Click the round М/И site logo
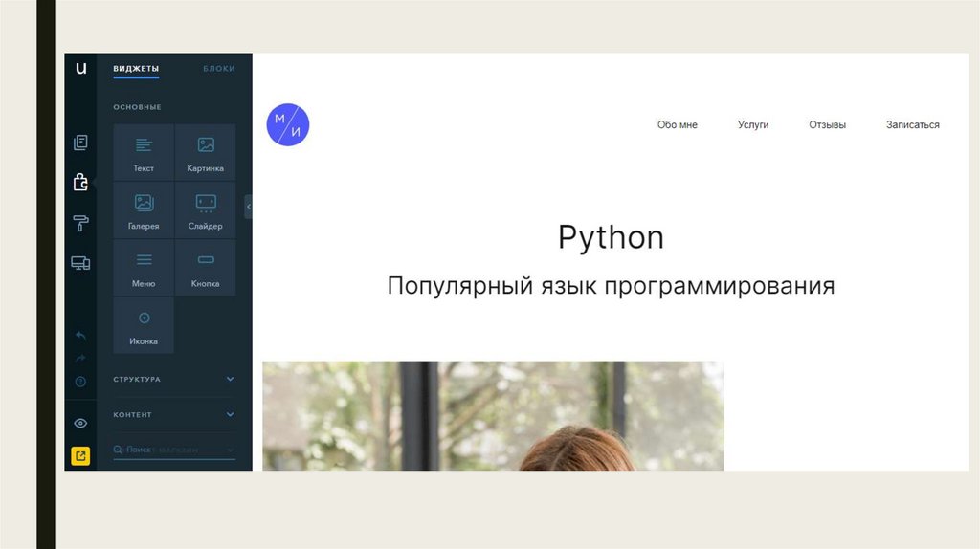This screenshot has width=980, height=549. click(x=288, y=125)
